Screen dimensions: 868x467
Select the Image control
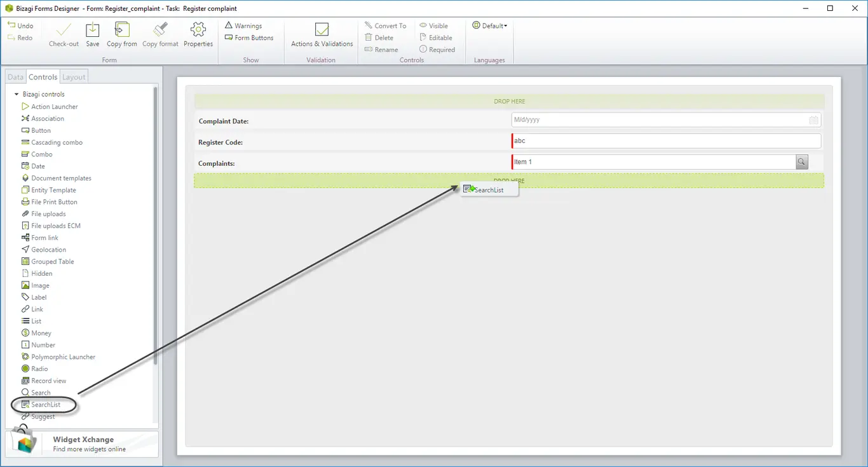tap(36, 285)
